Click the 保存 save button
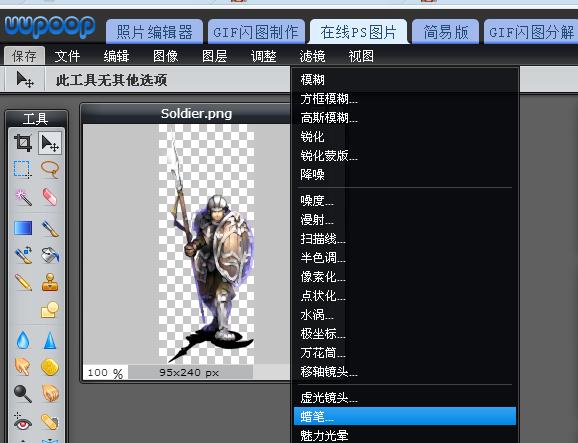This screenshot has width=578, height=443. (x=24, y=56)
